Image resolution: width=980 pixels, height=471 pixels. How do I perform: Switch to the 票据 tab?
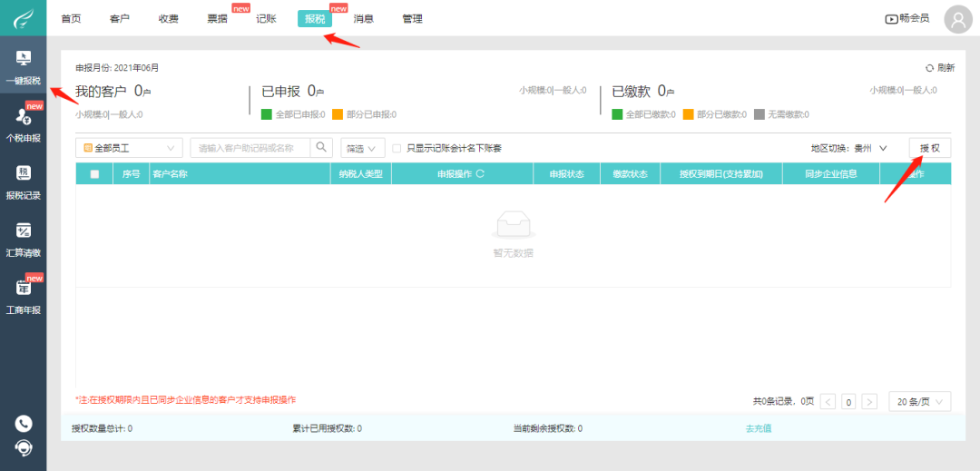click(218, 19)
